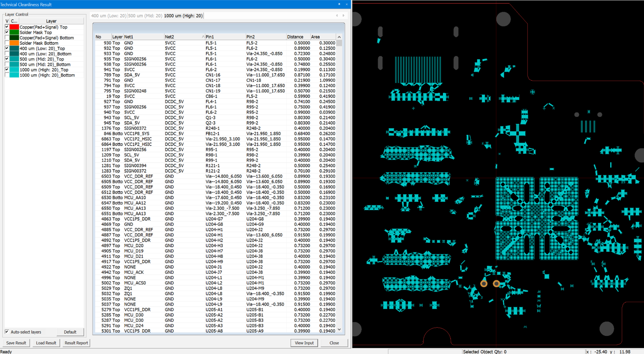Enable Copper(Pad+Signal) Bottom layer visibility
The image size is (644, 354).
click(x=7, y=38)
